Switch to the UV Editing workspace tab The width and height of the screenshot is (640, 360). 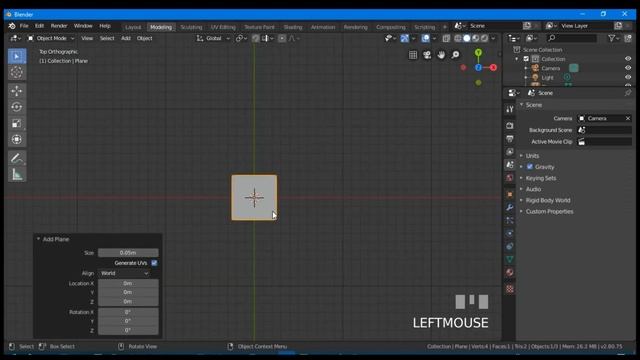pyautogui.click(x=223, y=27)
